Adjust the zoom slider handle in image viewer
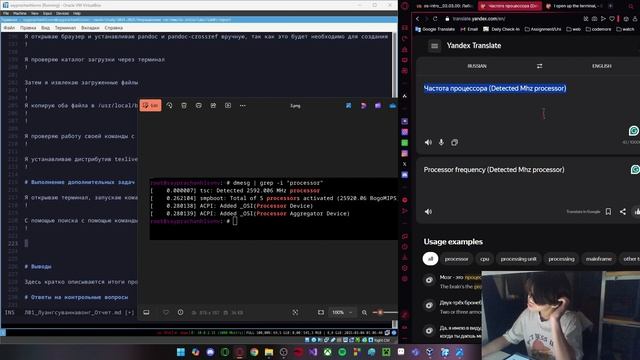The image size is (640, 360). click(x=380, y=312)
